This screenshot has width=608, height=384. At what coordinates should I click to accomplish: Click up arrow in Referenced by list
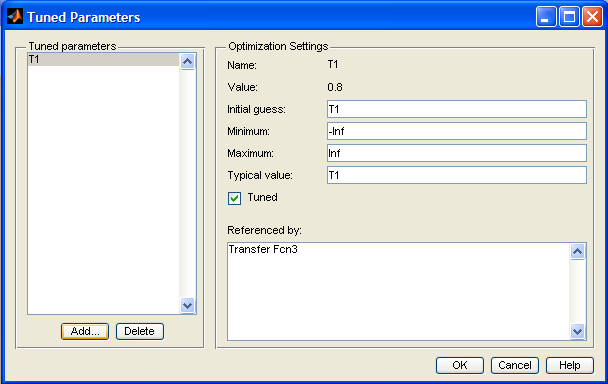coord(577,252)
